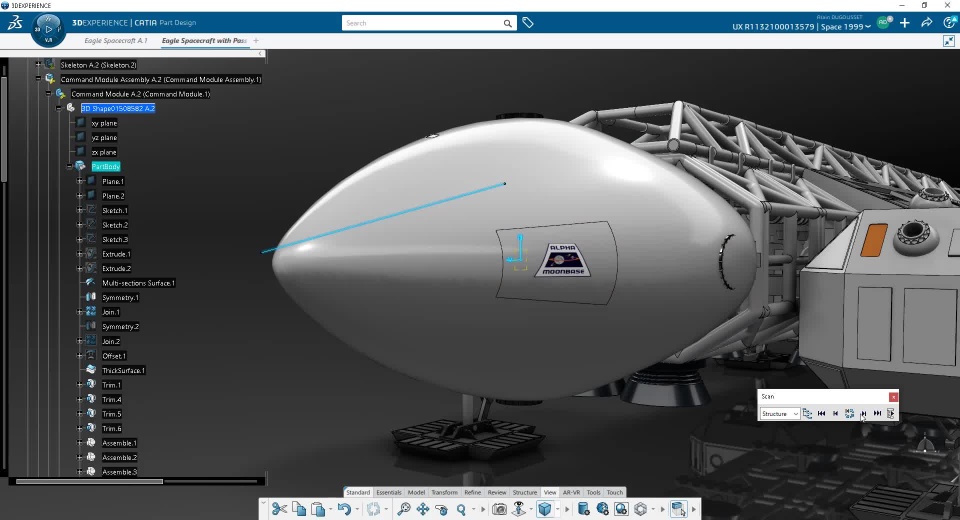Switch to the Refine toolbar tab
This screenshot has width=960, height=520.
(x=473, y=492)
